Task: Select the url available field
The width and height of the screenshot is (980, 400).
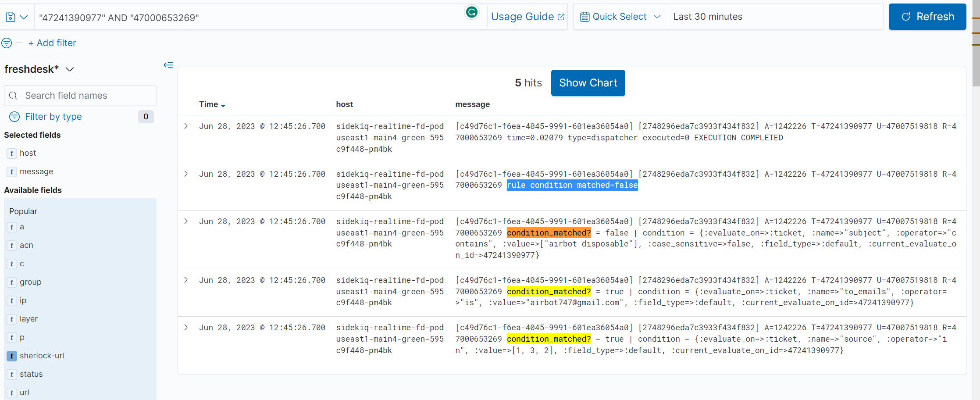Action: (x=25, y=393)
